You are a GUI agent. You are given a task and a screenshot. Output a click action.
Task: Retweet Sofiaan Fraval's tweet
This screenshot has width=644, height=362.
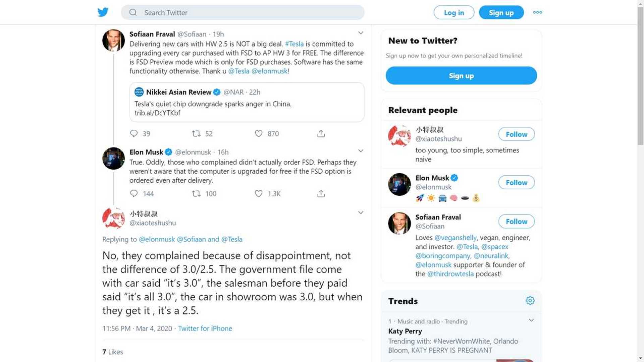[x=196, y=133]
